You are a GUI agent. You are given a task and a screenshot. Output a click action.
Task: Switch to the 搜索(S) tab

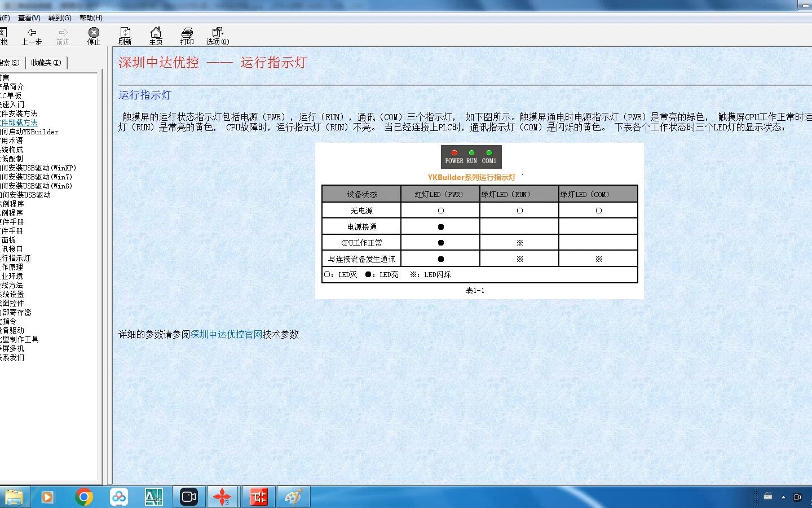(x=10, y=63)
